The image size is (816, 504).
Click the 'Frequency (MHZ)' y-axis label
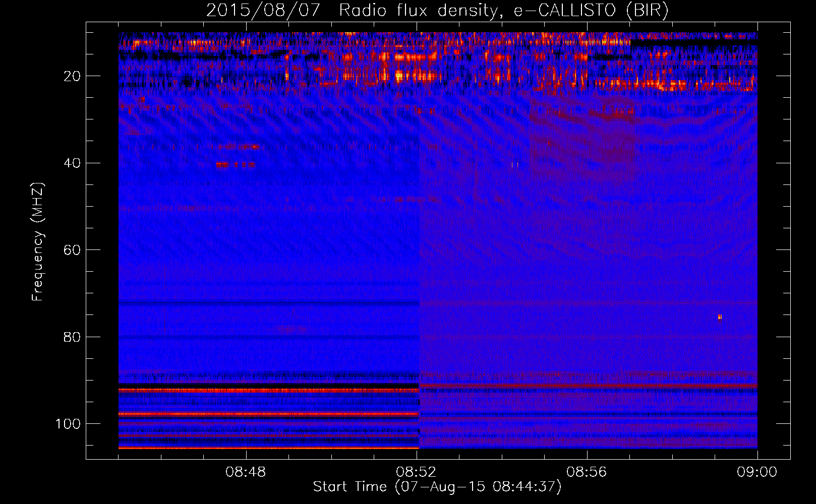(x=38, y=242)
